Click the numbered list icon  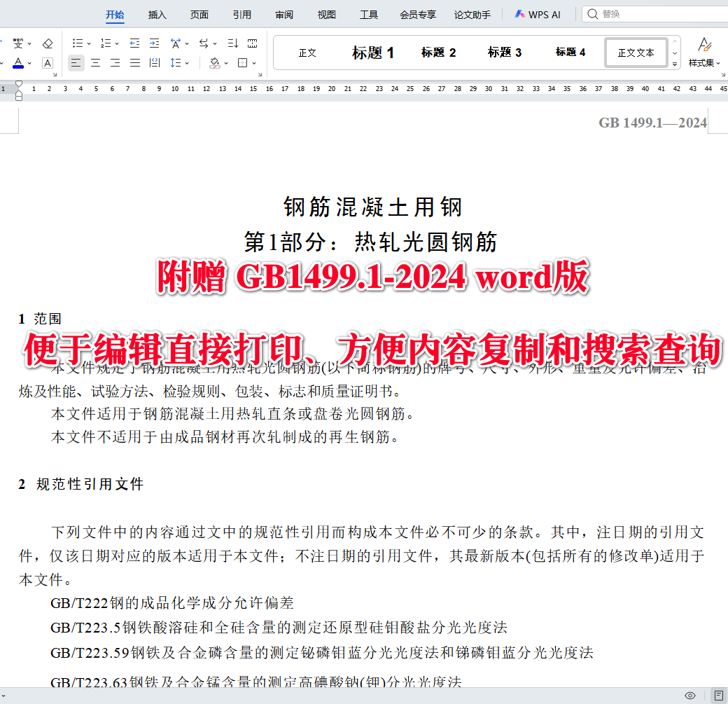[x=106, y=43]
